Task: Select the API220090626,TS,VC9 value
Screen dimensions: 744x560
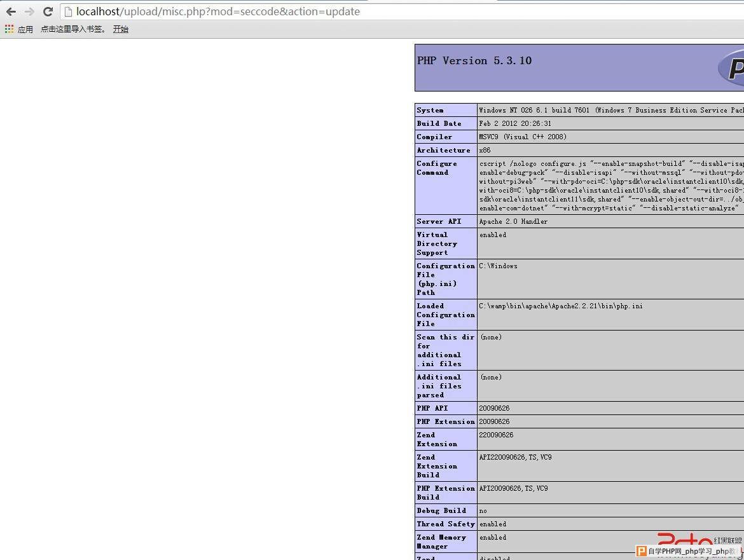Action: [x=515, y=457]
